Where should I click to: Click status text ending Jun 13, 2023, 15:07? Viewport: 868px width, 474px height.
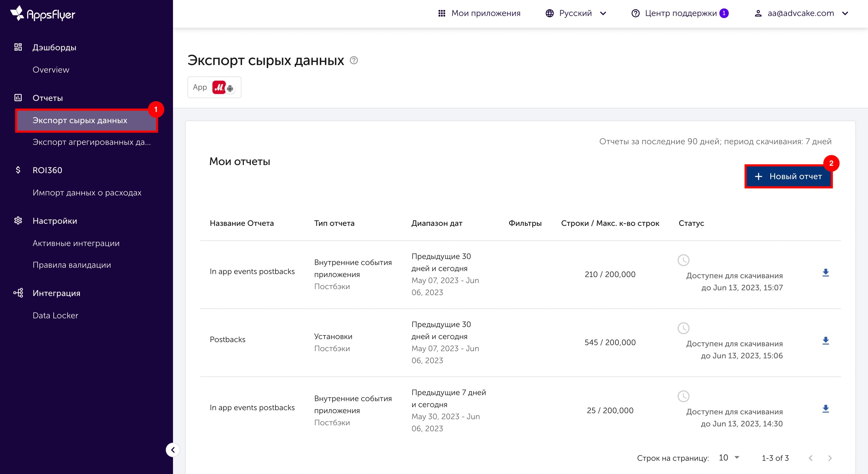pos(734,282)
